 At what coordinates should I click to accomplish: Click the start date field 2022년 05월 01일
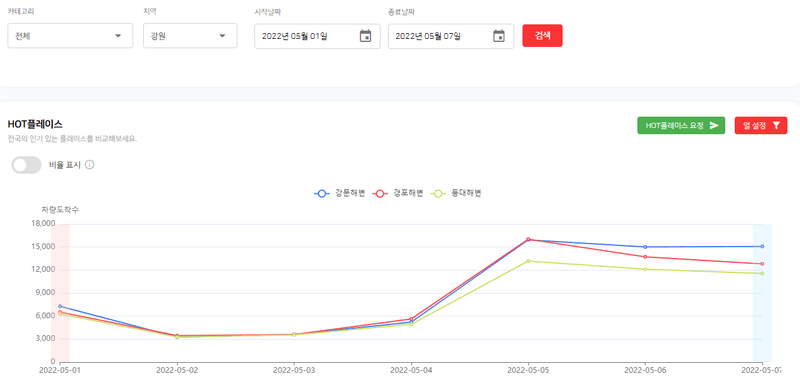coord(317,36)
